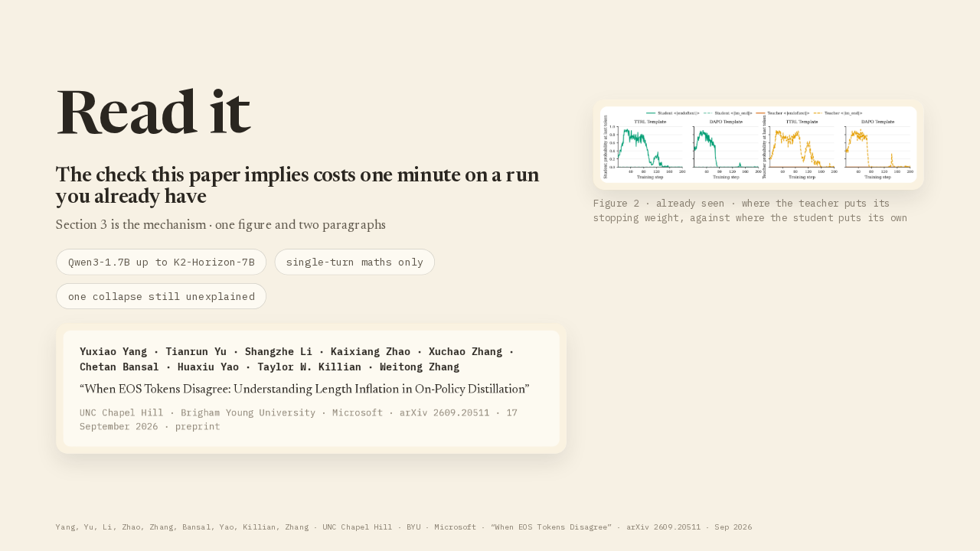
Task: Click the author name Weitong Zhang
Action: click(x=420, y=367)
